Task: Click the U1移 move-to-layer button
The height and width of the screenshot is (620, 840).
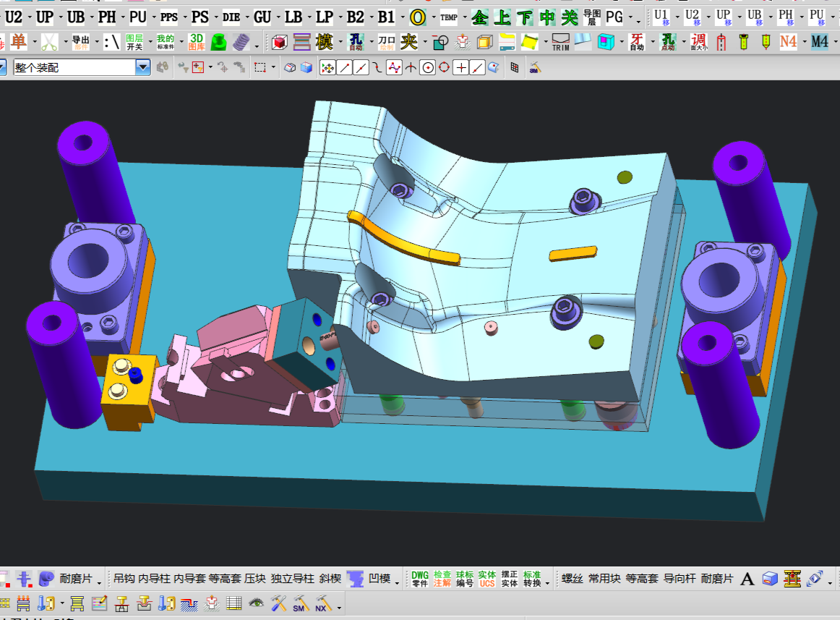Action: click(661, 17)
